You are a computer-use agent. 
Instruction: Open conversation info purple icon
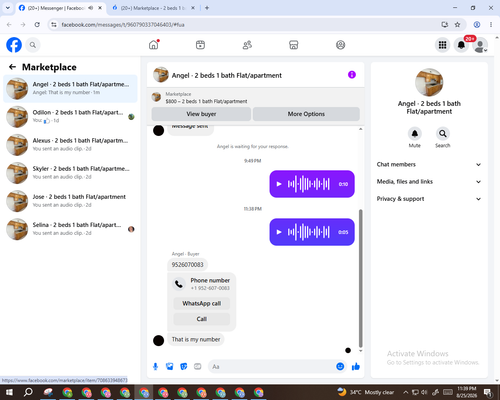pos(352,75)
